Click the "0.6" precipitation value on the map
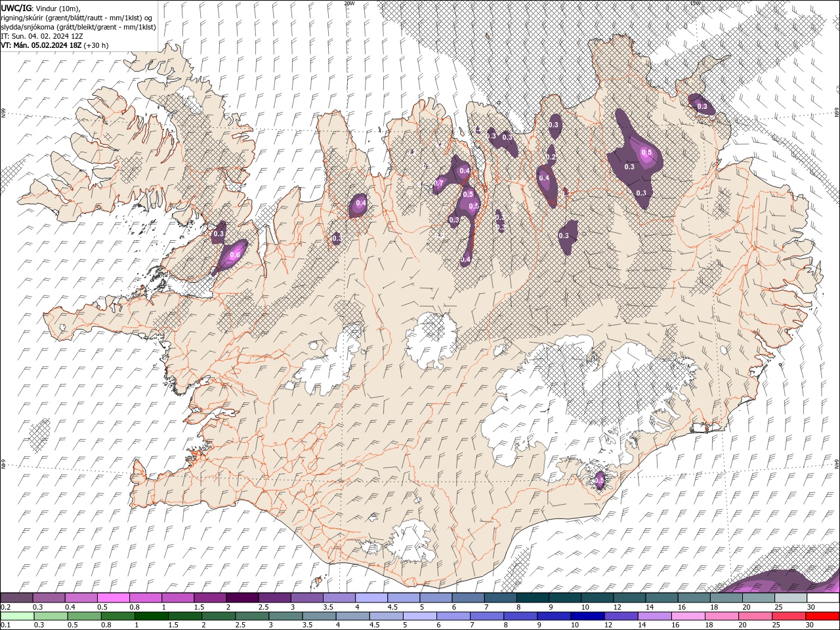Screen dimensions: 840x630 [235, 253]
